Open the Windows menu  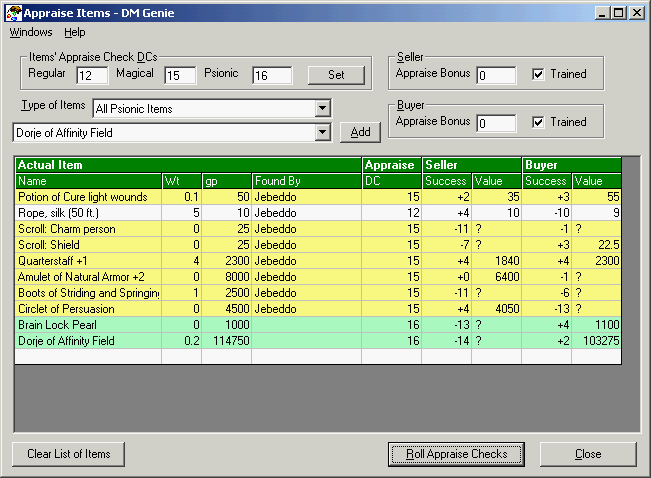(31, 32)
